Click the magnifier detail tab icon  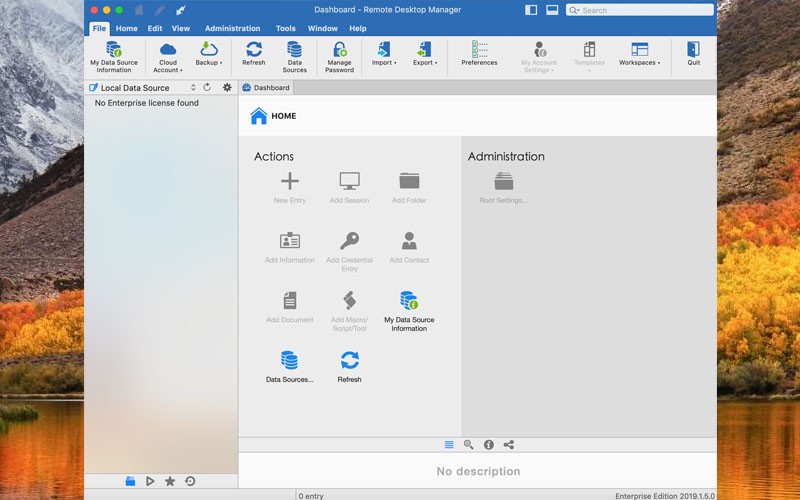pyautogui.click(x=468, y=445)
